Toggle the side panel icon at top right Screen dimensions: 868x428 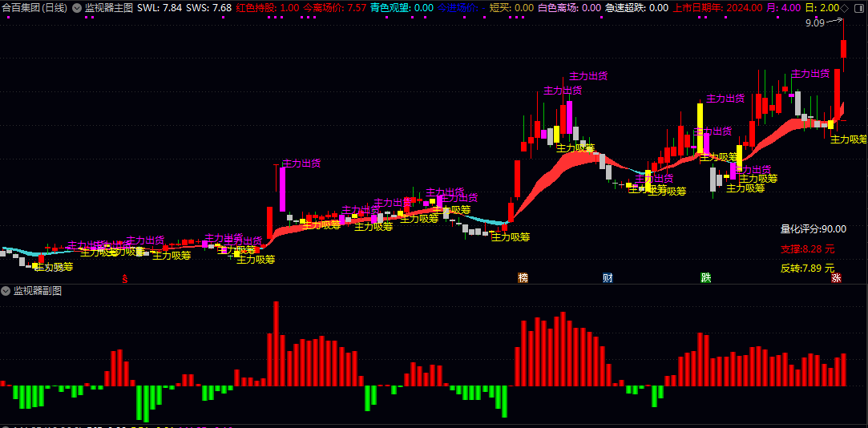[x=858, y=8]
